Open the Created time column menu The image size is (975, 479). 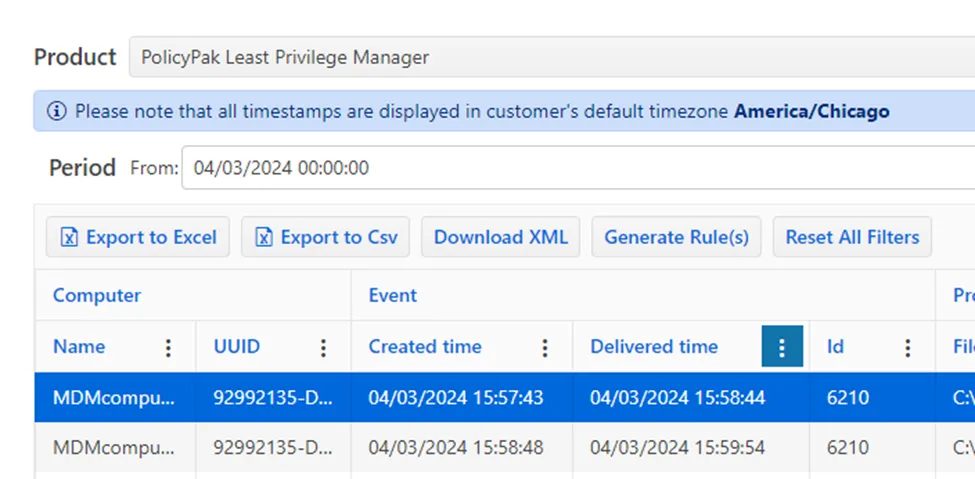[x=545, y=347]
